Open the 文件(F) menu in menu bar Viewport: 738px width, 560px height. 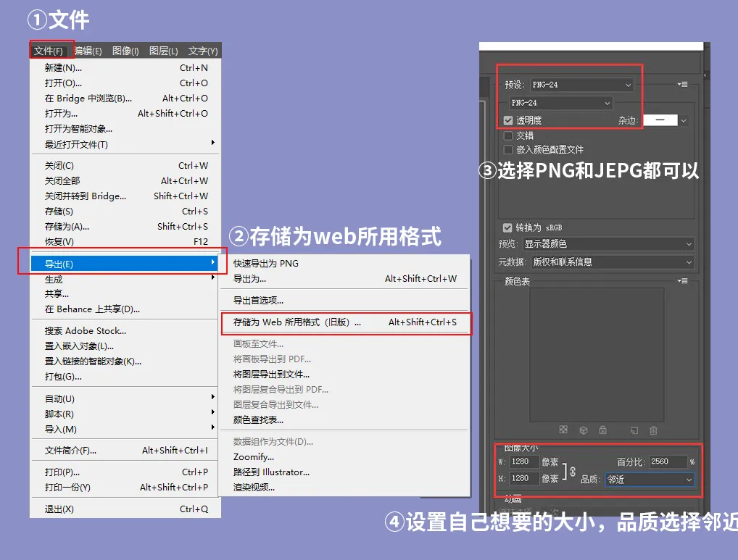pos(51,51)
